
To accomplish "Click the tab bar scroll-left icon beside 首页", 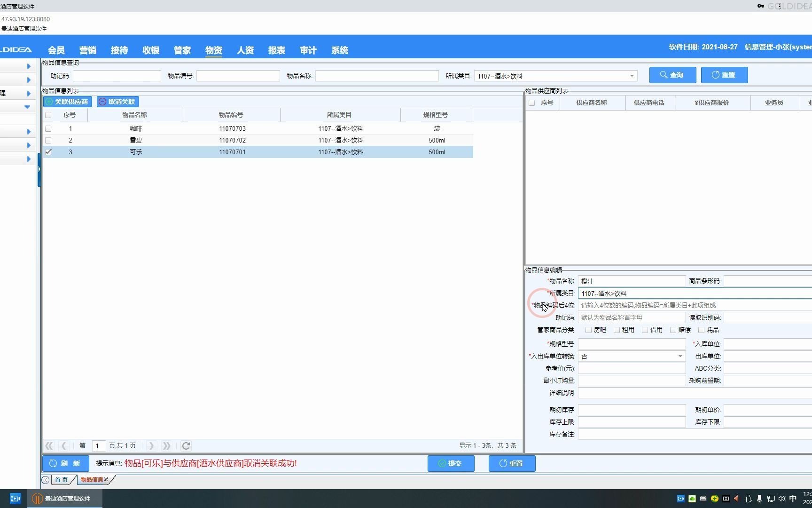I will pos(45,480).
